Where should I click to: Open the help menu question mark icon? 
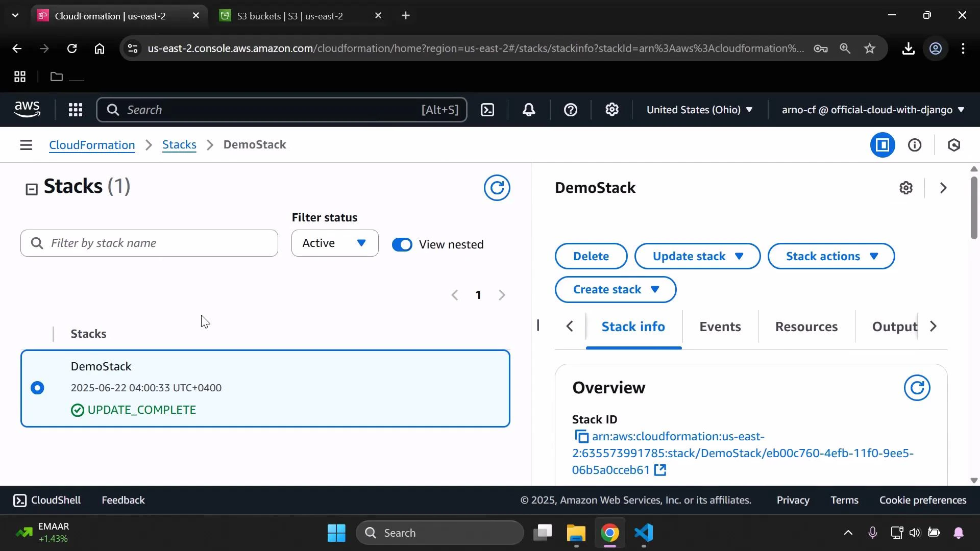(x=571, y=110)
